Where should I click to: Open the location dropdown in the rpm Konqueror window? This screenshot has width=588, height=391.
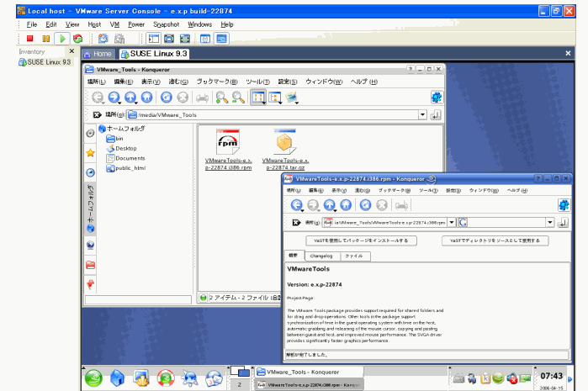[452, 222]
